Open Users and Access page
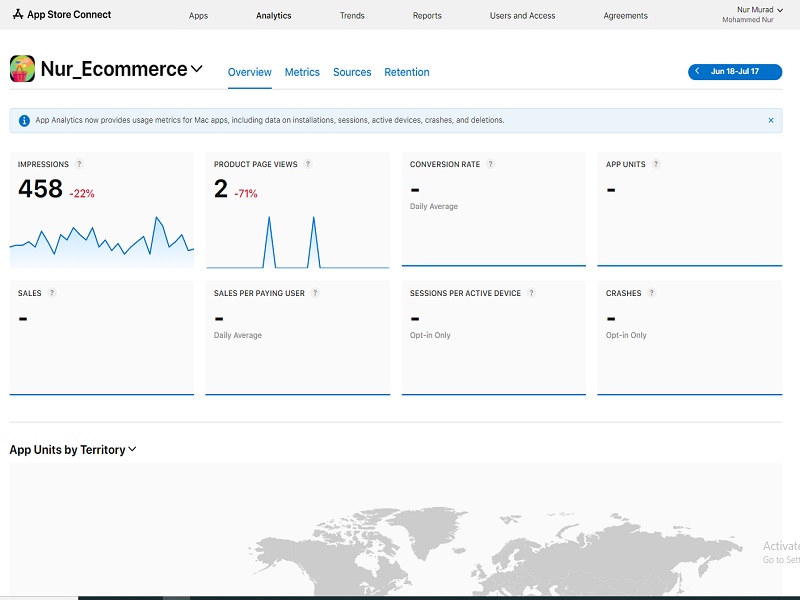The image size is (800, 600). click(x=522, y=16)
